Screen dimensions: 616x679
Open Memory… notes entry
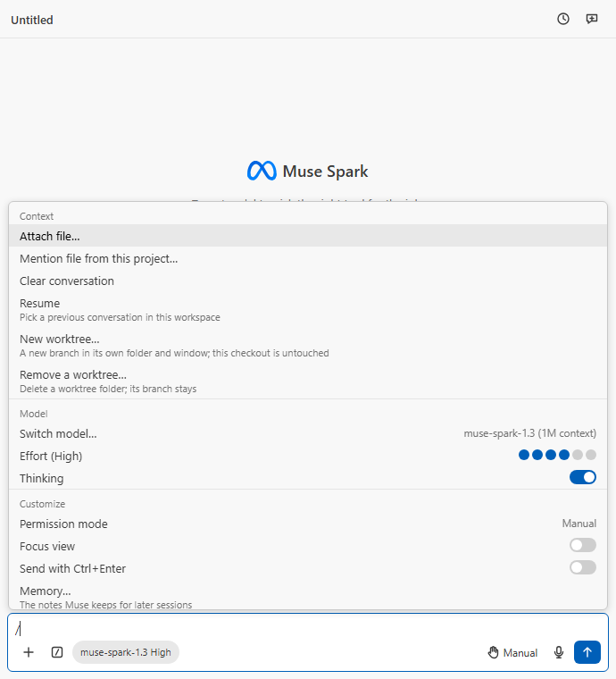(308, 597)
